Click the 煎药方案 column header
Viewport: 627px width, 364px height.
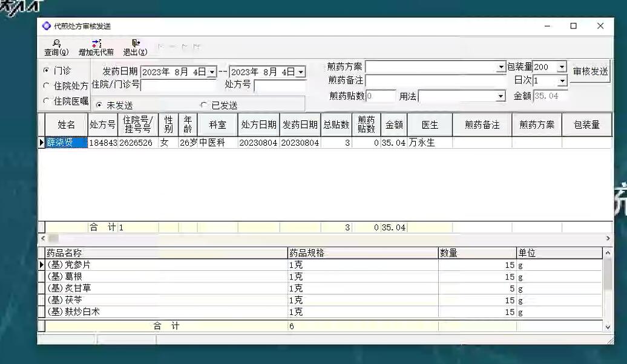537,125
